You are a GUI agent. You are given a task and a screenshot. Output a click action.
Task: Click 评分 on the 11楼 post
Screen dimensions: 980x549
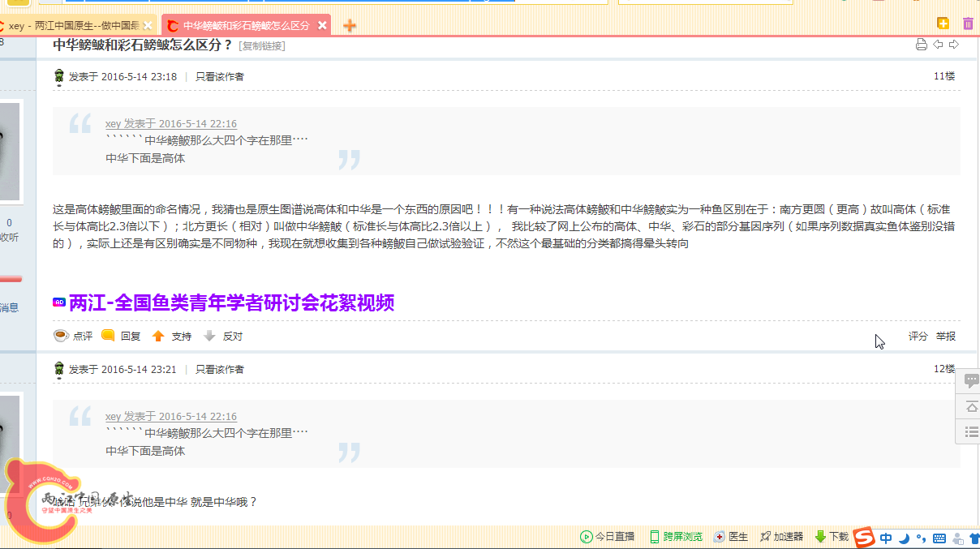coord(918,336)
